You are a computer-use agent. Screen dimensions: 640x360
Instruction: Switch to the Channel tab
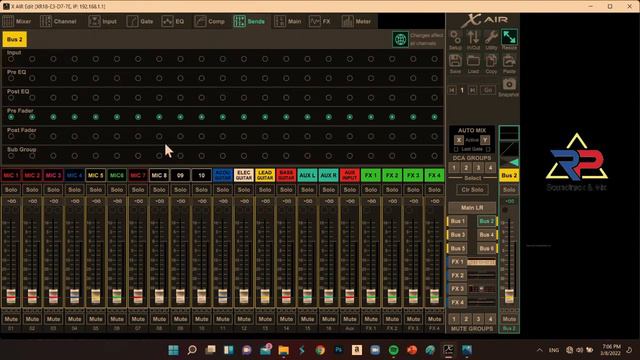tap(58, 21)
